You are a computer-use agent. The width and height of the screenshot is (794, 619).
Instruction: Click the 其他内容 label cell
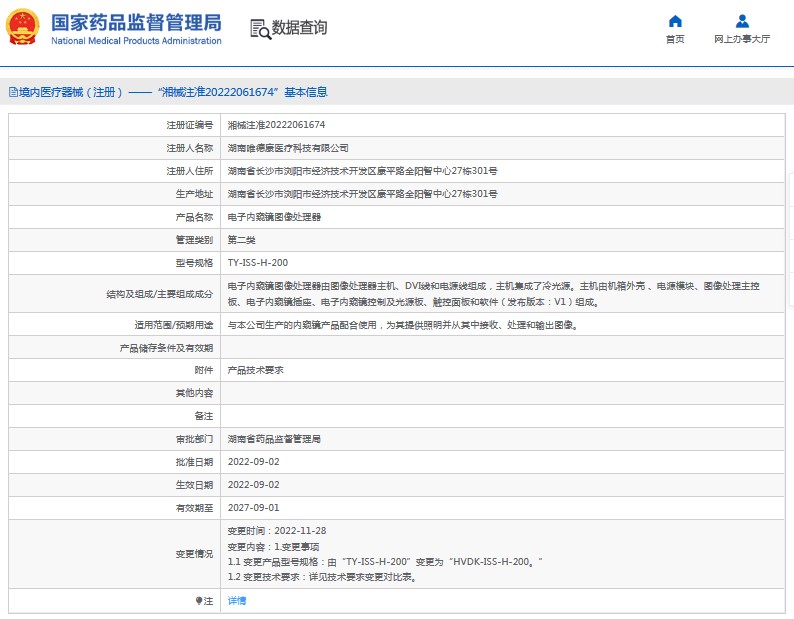pos(115,393)
